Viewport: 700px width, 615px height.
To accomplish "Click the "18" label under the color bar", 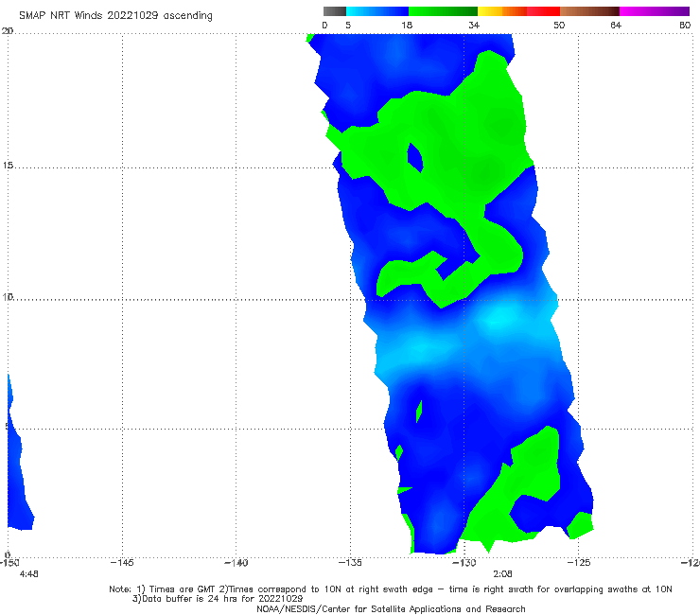I will click(x=407, y=26).
